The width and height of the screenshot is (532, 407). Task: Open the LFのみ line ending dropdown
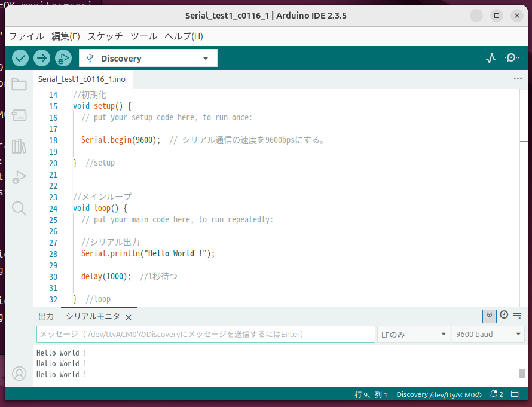point(413,335)
